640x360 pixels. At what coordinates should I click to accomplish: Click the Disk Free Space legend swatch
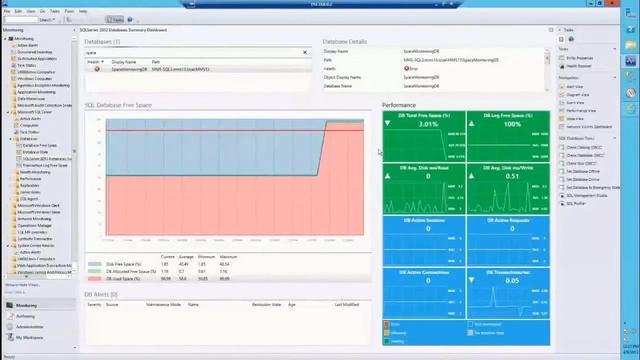coord(95,264)
